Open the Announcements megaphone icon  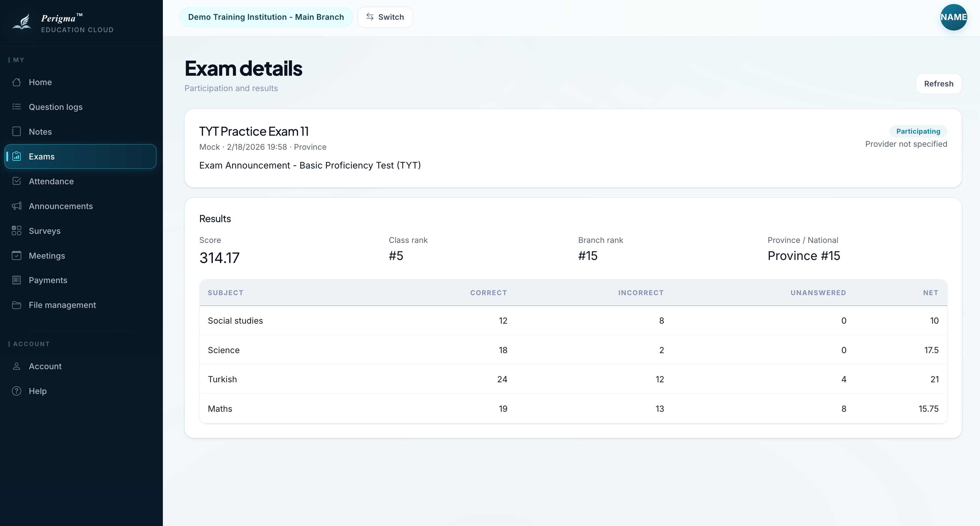point(16,206)
